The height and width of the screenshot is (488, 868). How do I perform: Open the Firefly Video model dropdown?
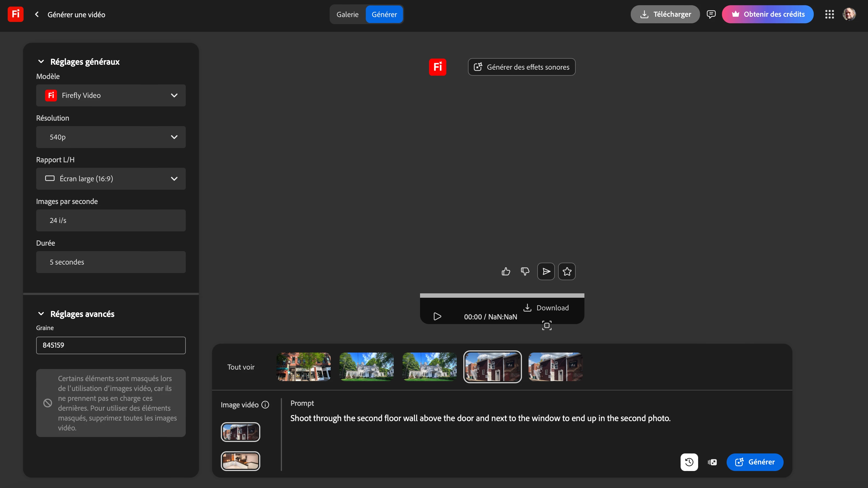[111, 95]
